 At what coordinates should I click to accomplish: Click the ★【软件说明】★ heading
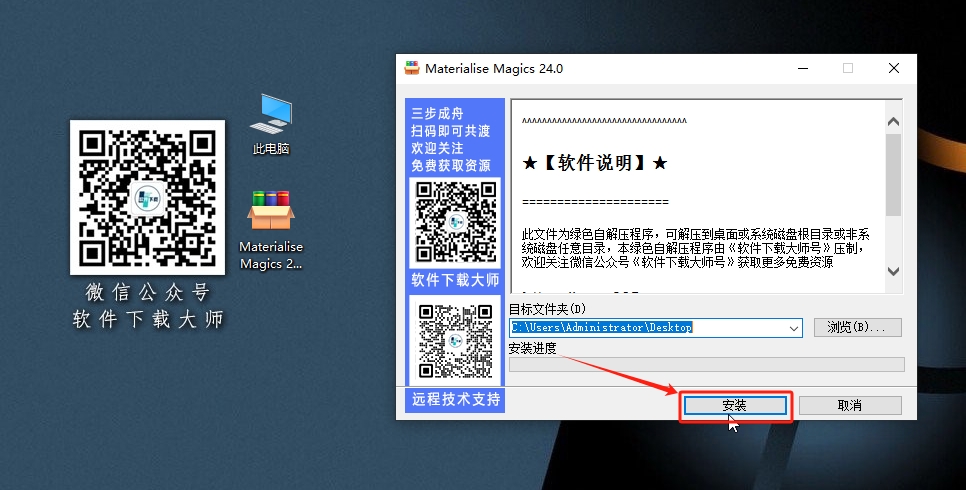[595, 163]
